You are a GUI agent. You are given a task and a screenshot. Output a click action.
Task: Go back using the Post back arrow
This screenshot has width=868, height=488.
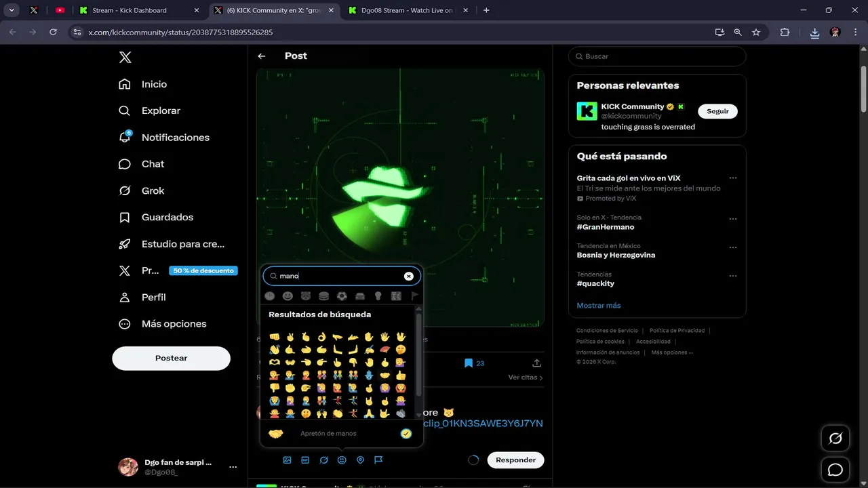pyautogui.click(x=262, y=56)
